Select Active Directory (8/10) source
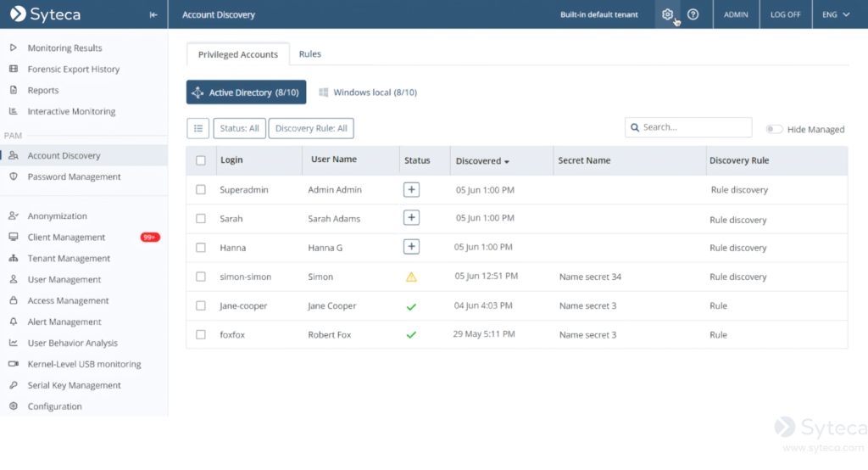 pos(246,92)
